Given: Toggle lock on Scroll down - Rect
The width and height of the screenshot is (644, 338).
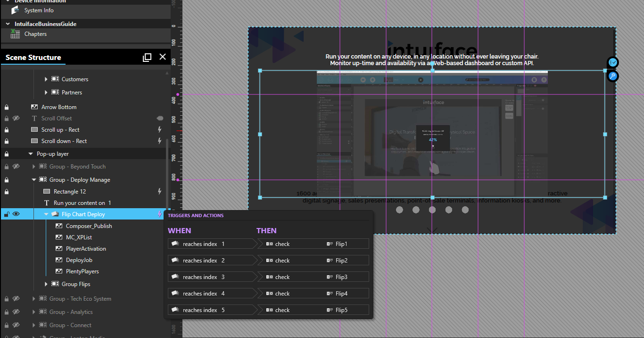Looking at the screenshot, I should 7,141.
